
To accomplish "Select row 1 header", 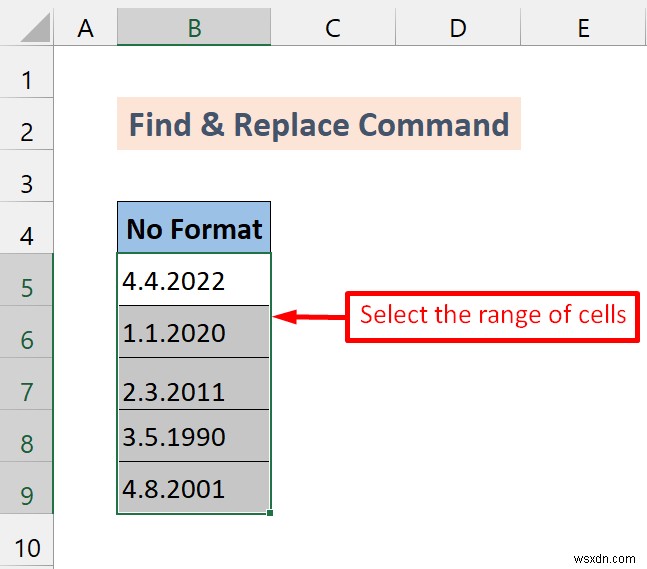I will [26, 72].
